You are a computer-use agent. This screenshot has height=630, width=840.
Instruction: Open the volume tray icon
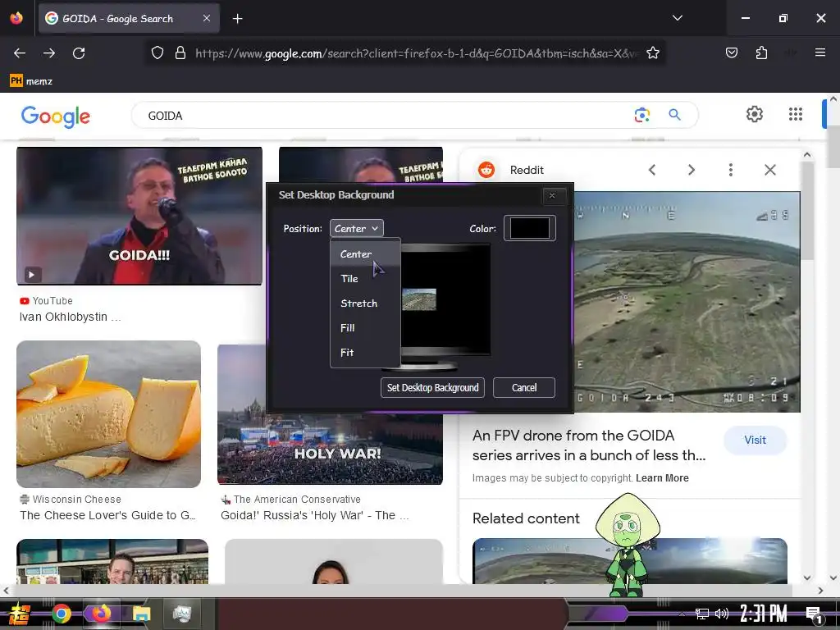(x=722, y=614)
